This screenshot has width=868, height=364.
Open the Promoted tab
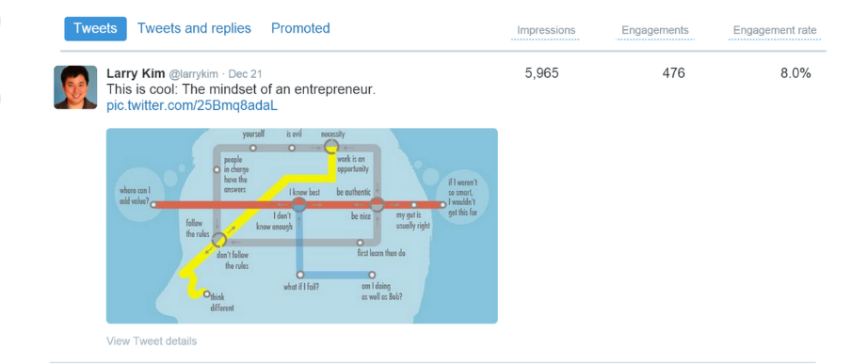pyautogui.click(x=300, y=28)
